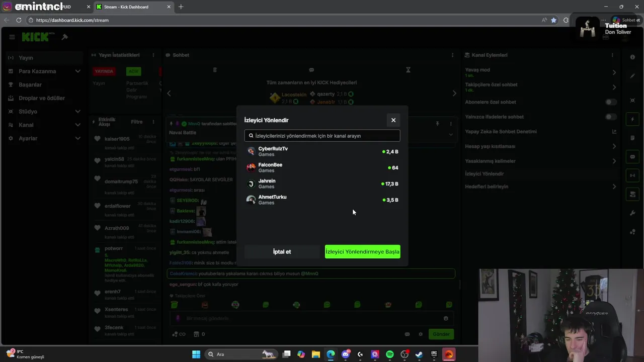Open the Yayın sidebar item
644x362 pixels.
44,58
